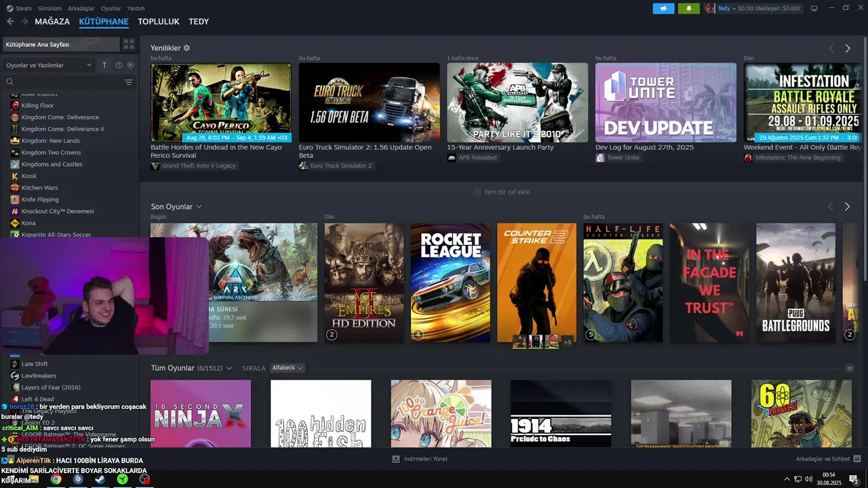
Task: Click the plus icon for Yeni bir raf ekle
Action: point(477,192)
